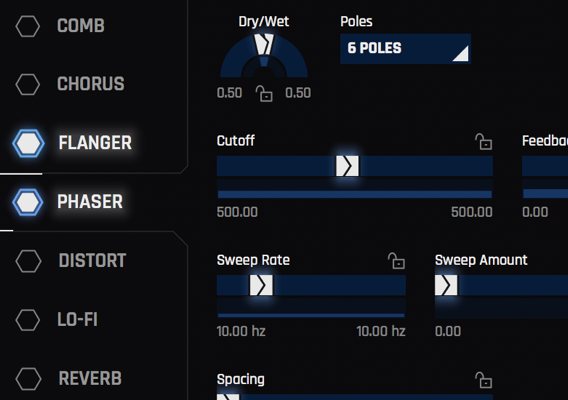Click the Poles dropdown triangle arrow
The height and width of the screenshot is (400, 568).
click(461, 54)
